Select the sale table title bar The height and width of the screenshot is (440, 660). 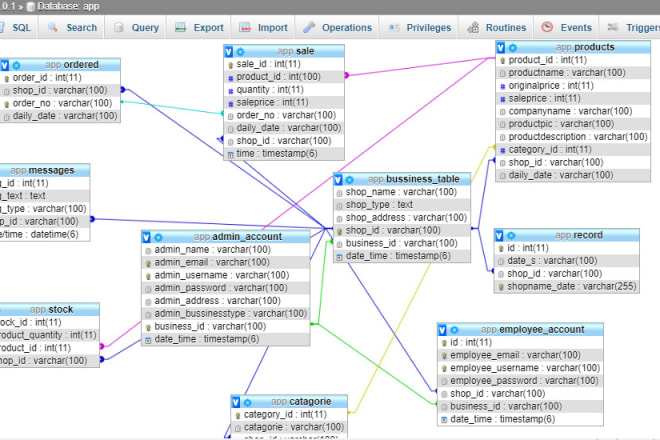(284, 51)
